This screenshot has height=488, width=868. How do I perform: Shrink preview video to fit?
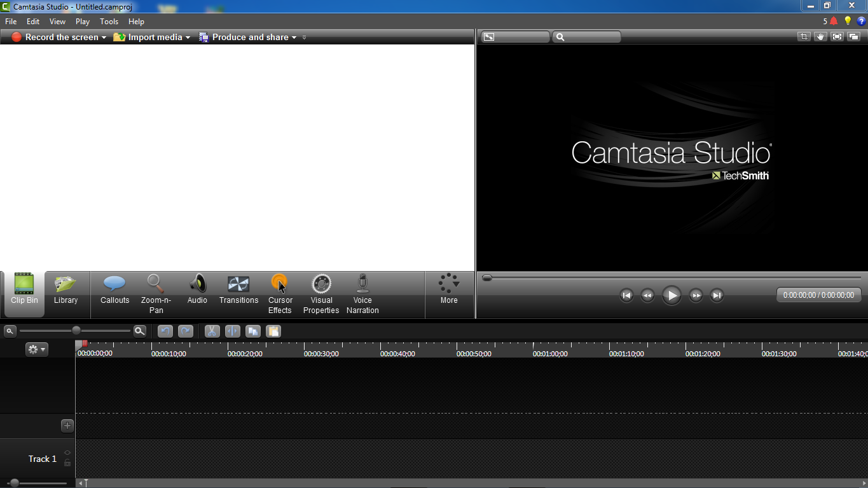[x=837, y=36]
